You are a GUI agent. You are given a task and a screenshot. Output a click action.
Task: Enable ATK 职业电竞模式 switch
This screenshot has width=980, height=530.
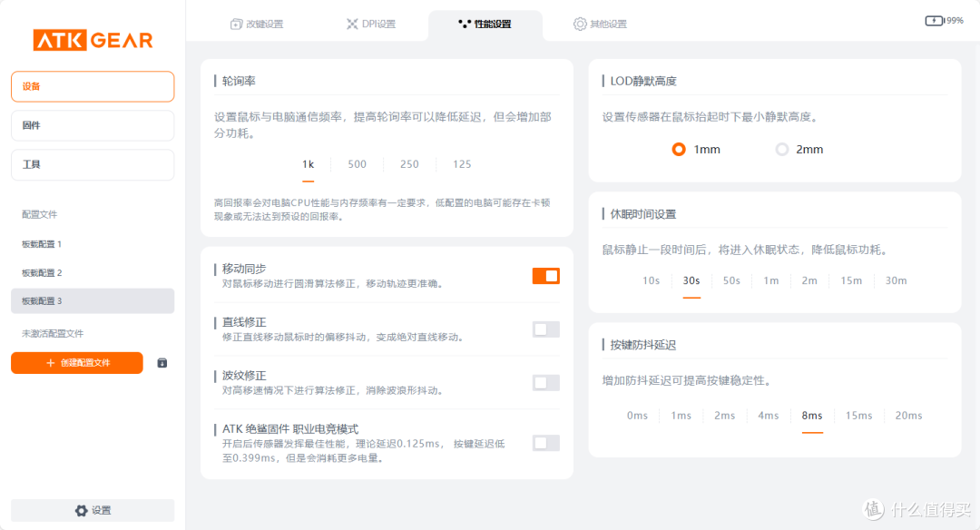tap(545, 443)
